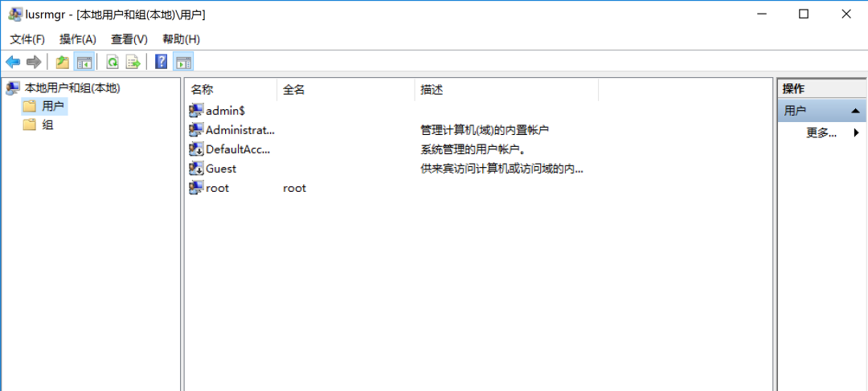Screen dimensions: 868x391
Task: Collapse the 用户 section in actions pane
Action: pyautogui.click(x=856, y=111)
